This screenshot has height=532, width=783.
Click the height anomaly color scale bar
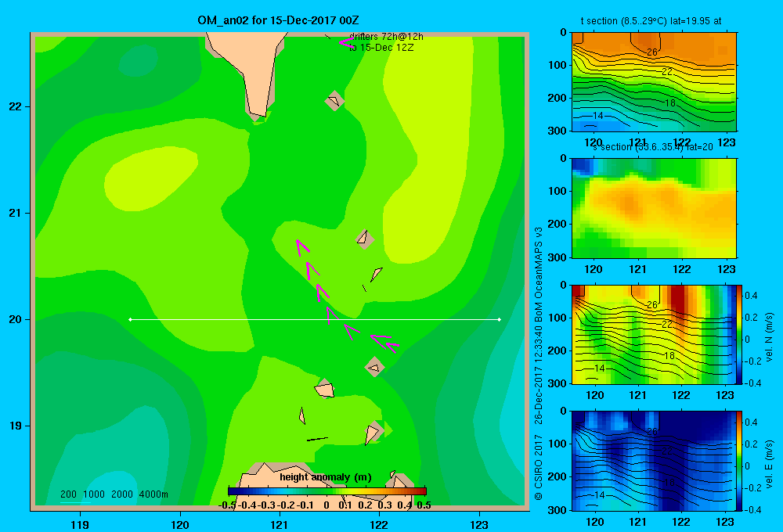pyautogui.click(x=327, y=491)
